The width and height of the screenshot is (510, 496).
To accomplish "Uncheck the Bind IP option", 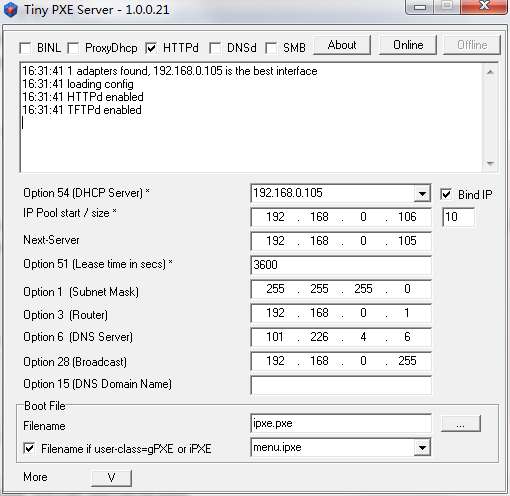I will 446,194.
